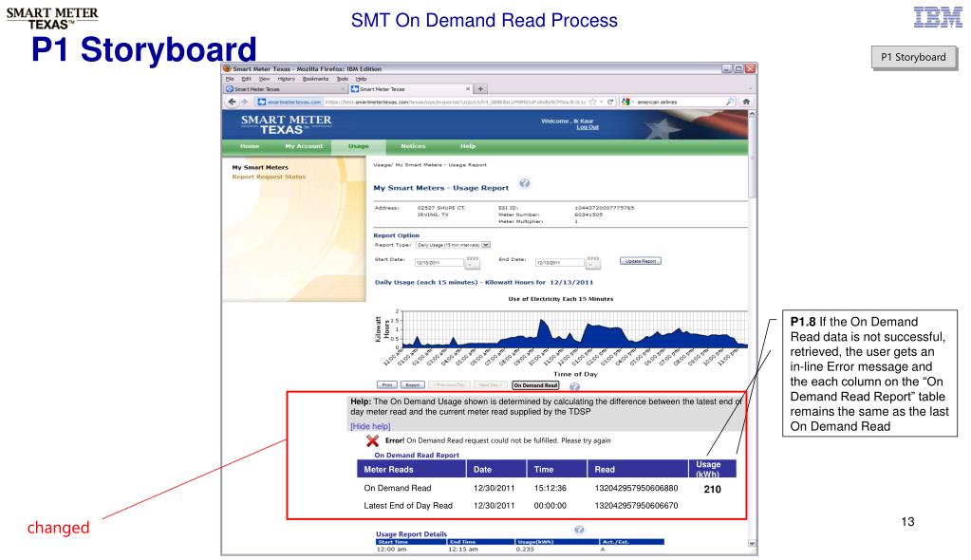Click the electricity usage area chart

tap(574, 329)
